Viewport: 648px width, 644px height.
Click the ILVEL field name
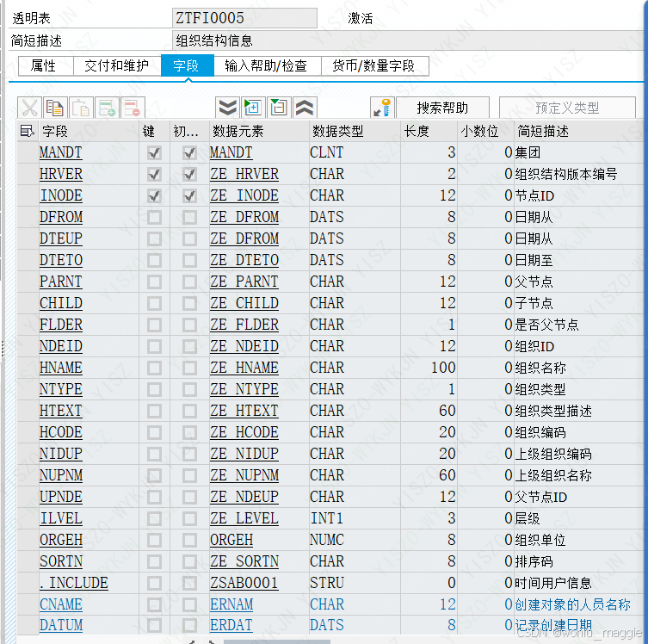61,518
